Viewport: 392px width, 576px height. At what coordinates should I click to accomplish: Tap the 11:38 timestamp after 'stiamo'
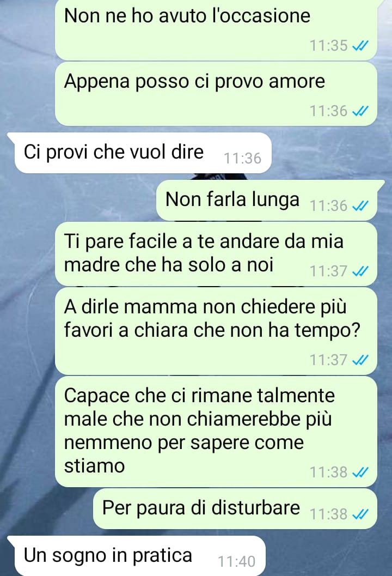328,472
